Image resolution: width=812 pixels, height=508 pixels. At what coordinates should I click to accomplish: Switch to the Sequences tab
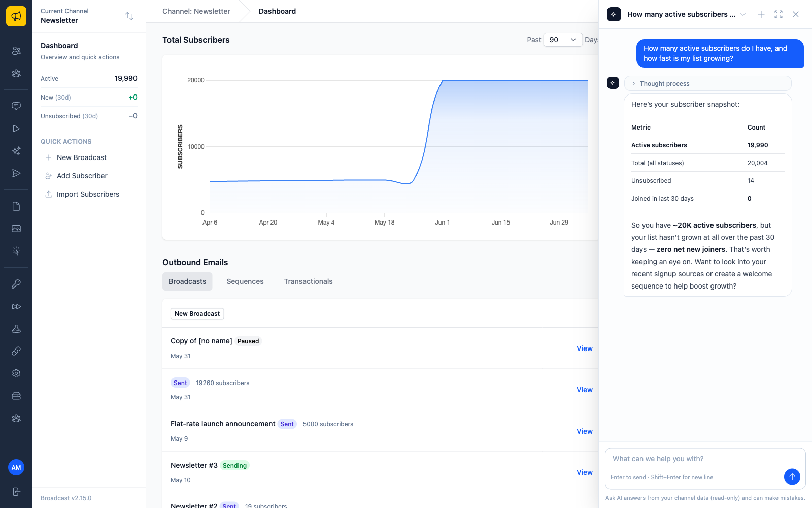[245, 281]
